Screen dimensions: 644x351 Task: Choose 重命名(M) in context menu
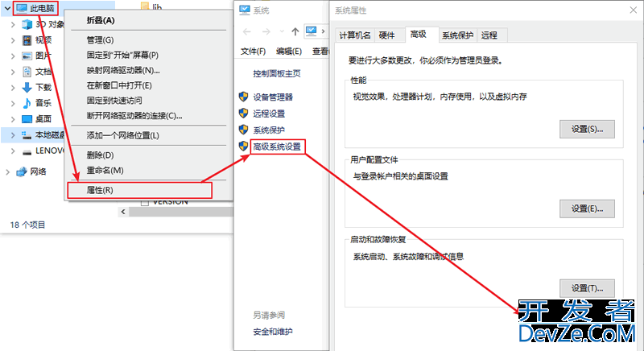tap(149, 171)
